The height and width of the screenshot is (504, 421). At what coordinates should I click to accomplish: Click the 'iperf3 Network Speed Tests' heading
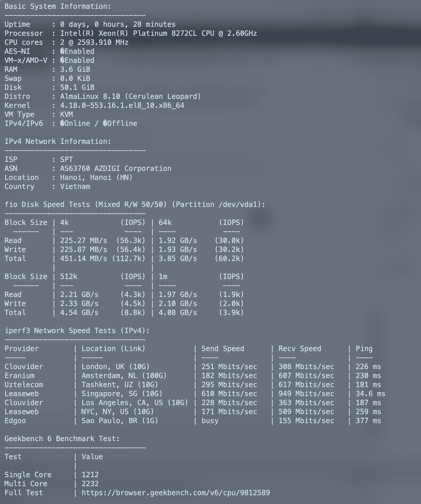point(77,330)
